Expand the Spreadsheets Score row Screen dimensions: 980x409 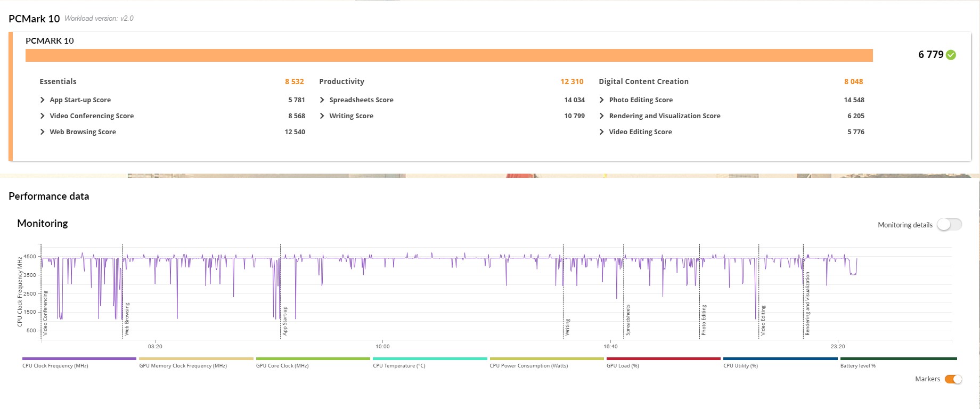coord(322,100)
